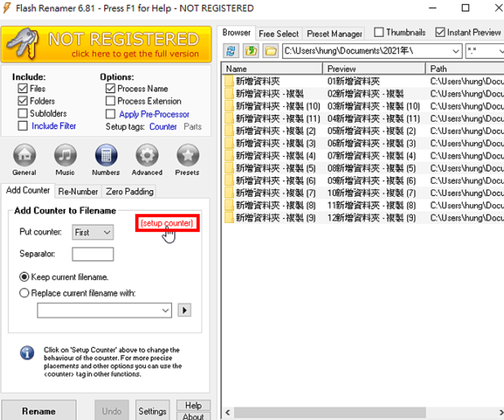The width and height of the screenshot is (504, 420).
Task: Toggle the Folders include checkbox
Action: point(22,101)
